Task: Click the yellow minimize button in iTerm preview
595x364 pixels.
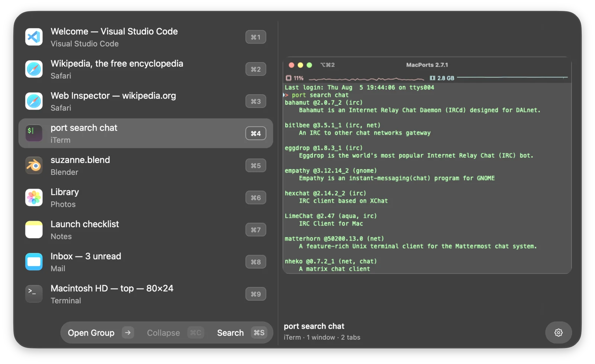Action: pos(300,65)
